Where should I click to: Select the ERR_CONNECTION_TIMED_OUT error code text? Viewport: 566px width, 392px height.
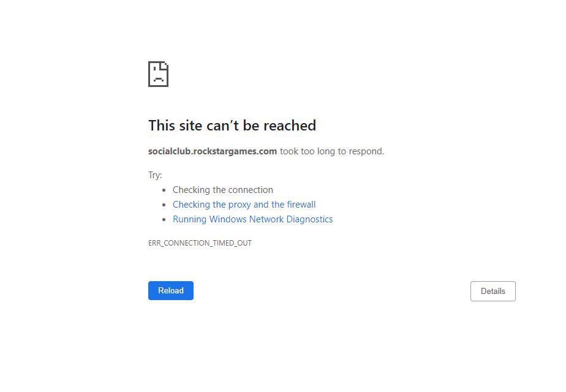200,243
